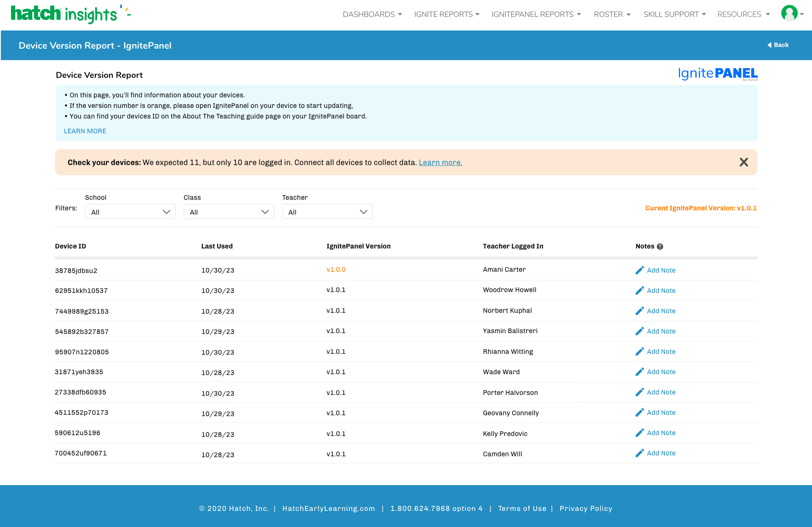The height and width of the screenshot is (527, 812).
Task: Open the Class filter dropdown
Action: tap(229, 212)
